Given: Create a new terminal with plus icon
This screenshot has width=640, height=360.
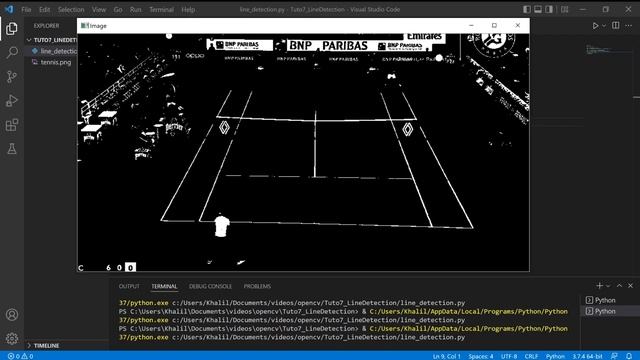Looking at the screenshot, I should click(599, 286).
